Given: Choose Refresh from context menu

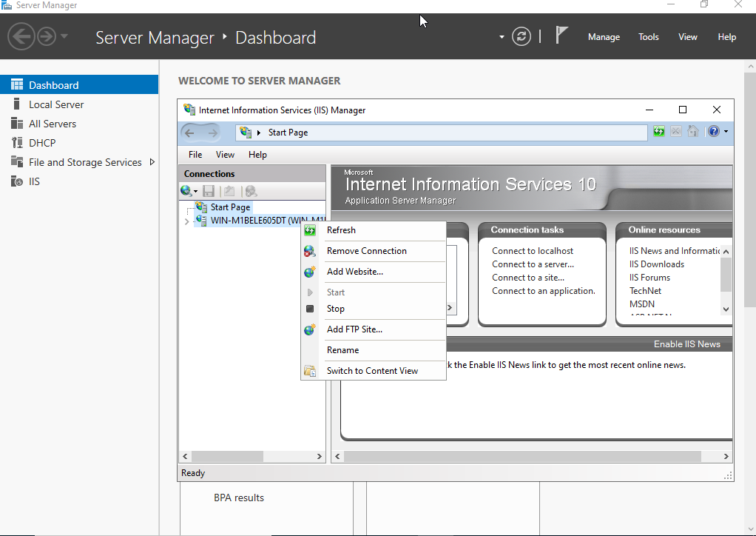Looking at the screenshot, I should point(373,230).
